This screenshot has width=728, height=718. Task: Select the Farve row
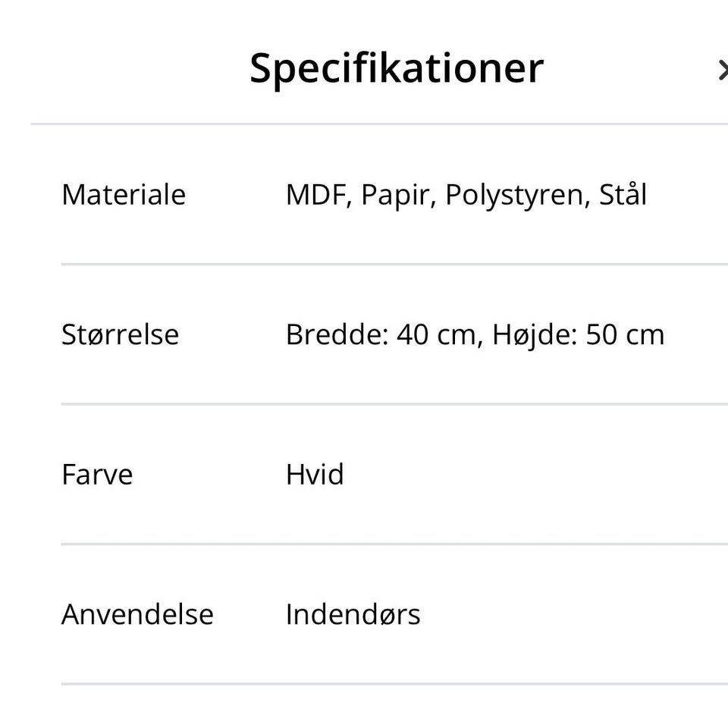(x=364, y=475)
